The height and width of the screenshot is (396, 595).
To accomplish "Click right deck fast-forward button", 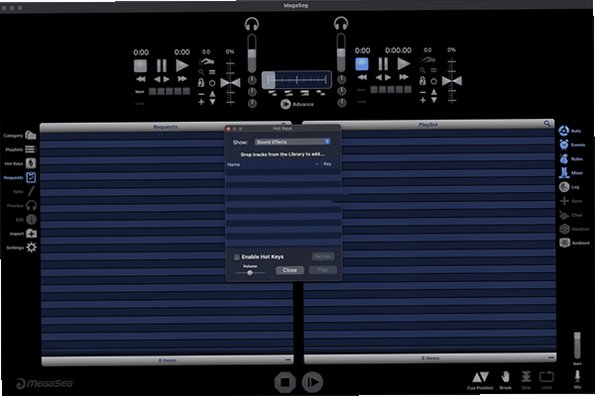I will (x=404, y=77).
